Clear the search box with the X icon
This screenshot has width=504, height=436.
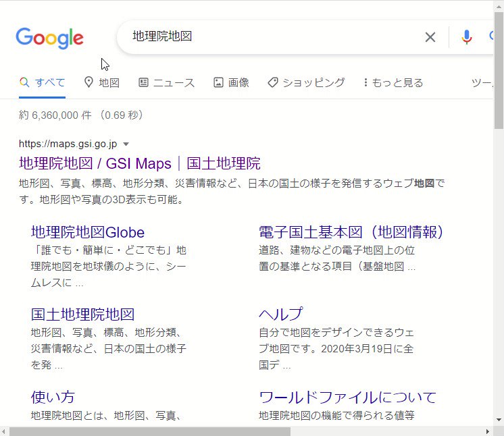click(x=430, y=37)
